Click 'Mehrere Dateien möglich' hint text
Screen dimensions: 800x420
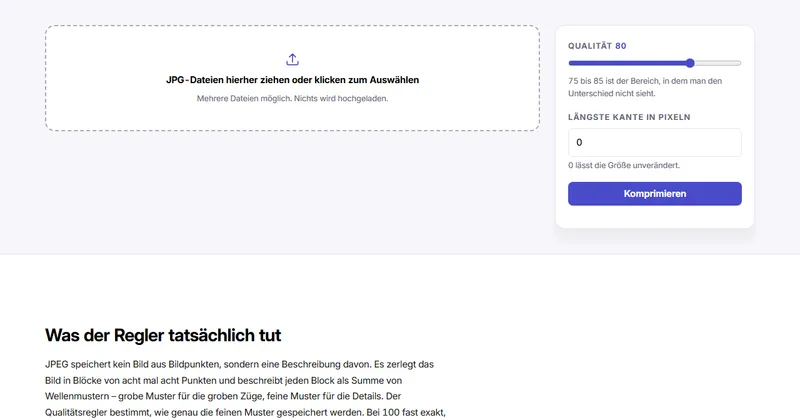(x=292, y=98)
